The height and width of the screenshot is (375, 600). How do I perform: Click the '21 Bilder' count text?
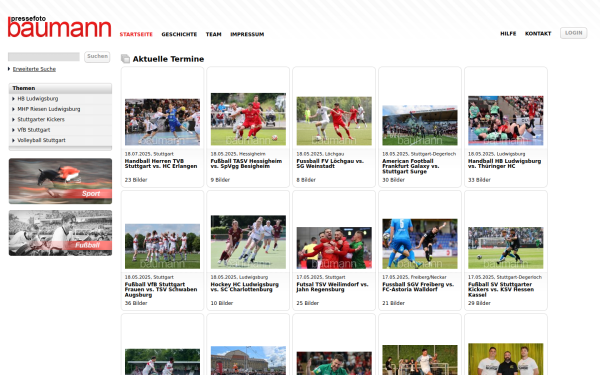(393, 303)
